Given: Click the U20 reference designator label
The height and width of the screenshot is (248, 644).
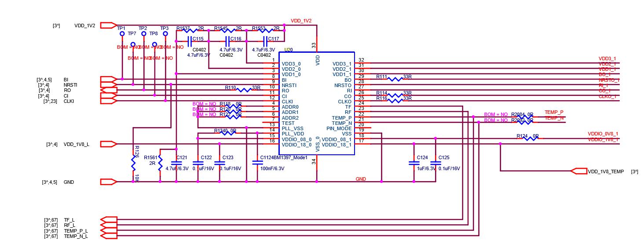Looking at the screenshot, I should point(289,50).
